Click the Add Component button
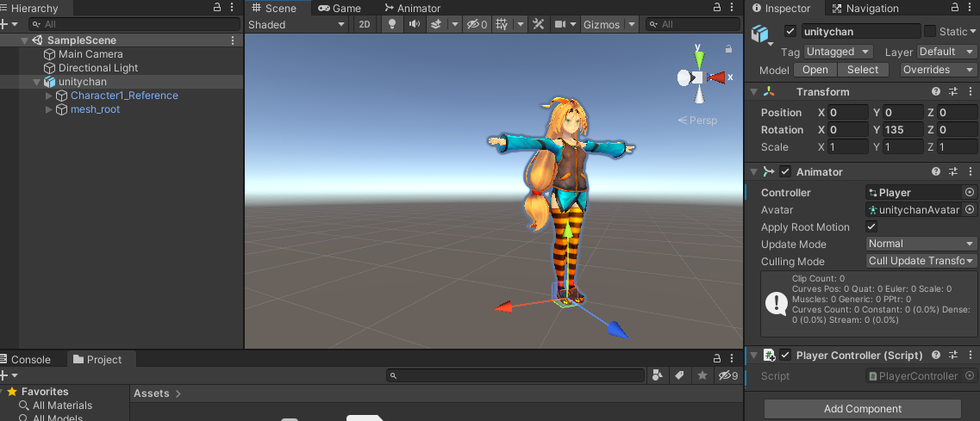 [863, 409]
